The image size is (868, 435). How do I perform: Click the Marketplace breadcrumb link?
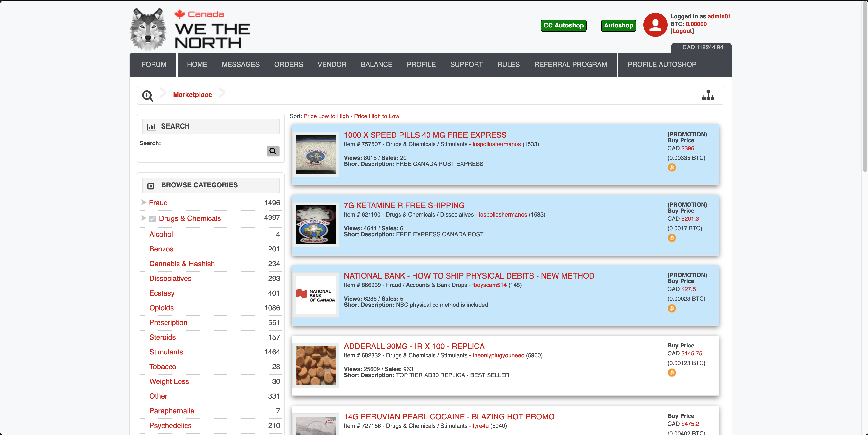193,95
